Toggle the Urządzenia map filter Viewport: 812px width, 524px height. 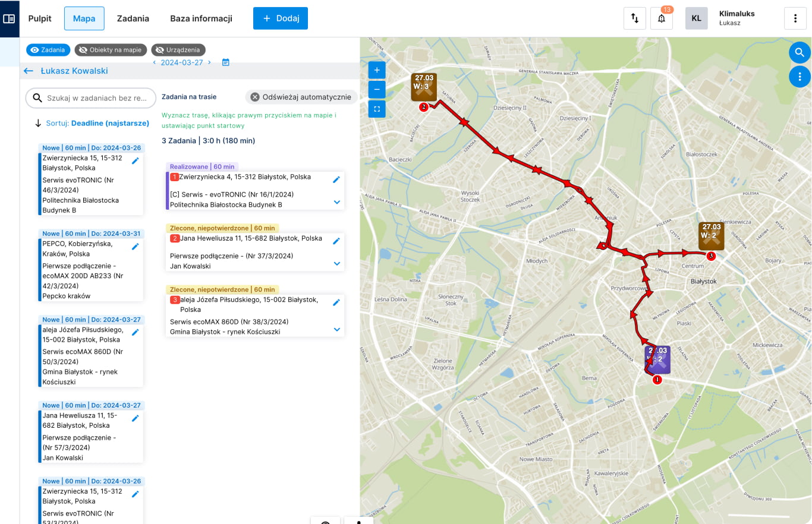[178, 50]
